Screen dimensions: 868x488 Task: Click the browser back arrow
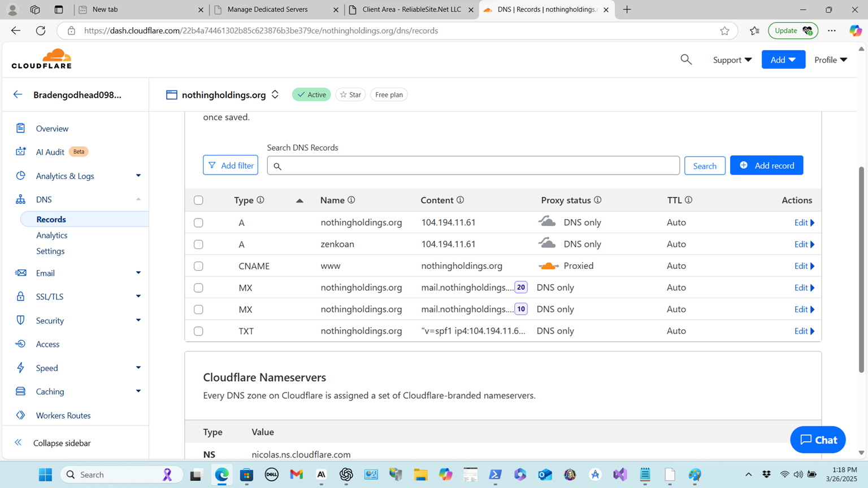16,30
